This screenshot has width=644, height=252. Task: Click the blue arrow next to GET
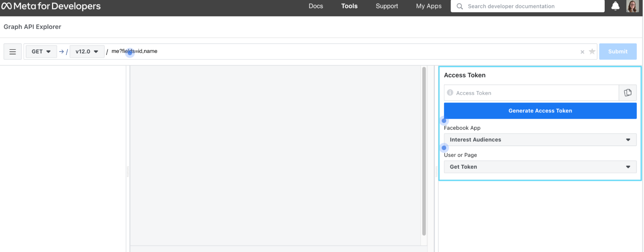coord(62,51)
